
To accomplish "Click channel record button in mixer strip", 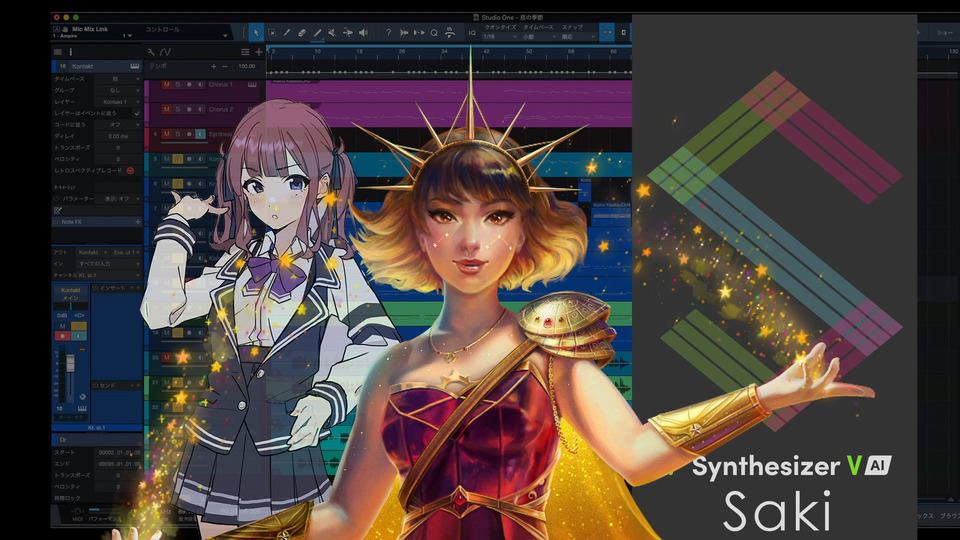I will pos(62,336).
